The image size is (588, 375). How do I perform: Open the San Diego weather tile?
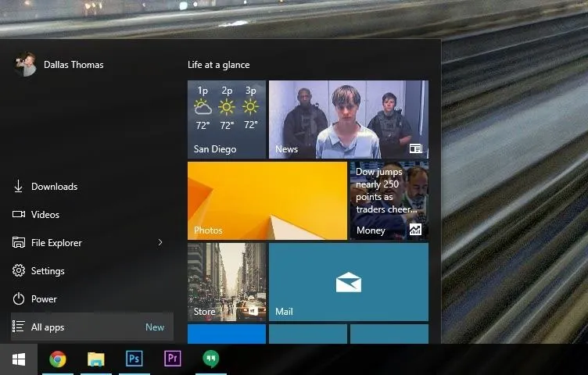click(227, 119)
